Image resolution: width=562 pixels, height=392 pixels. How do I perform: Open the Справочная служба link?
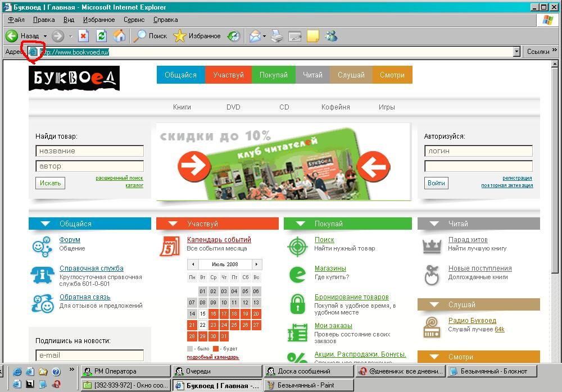coord(92,268)
